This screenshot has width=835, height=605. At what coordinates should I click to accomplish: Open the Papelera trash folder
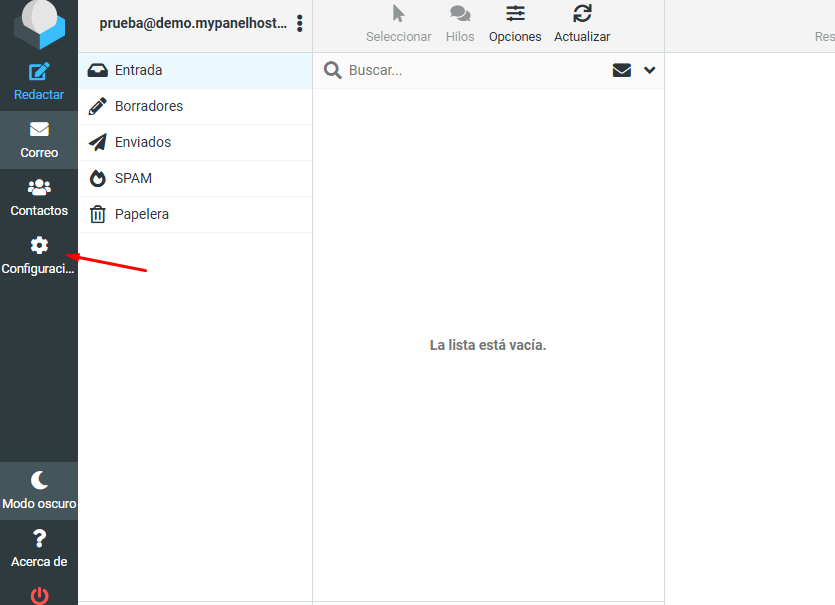point(195,214)
